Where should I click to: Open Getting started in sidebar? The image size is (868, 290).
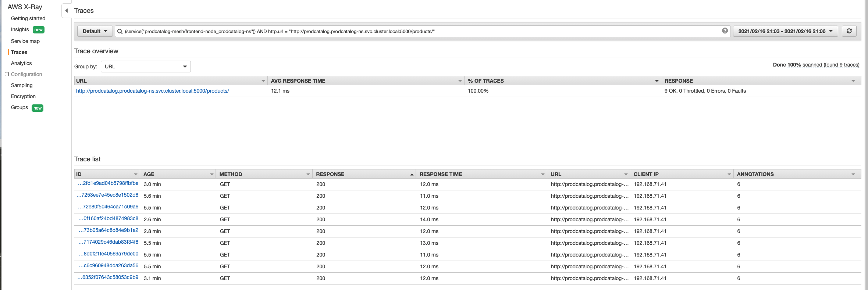coord(28,18)
